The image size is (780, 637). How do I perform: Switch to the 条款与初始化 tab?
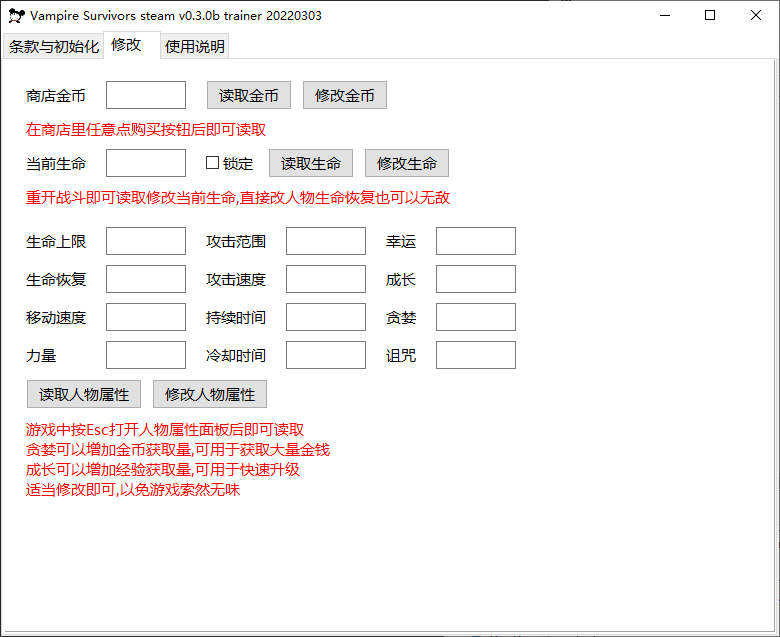[x=54, y=47]
